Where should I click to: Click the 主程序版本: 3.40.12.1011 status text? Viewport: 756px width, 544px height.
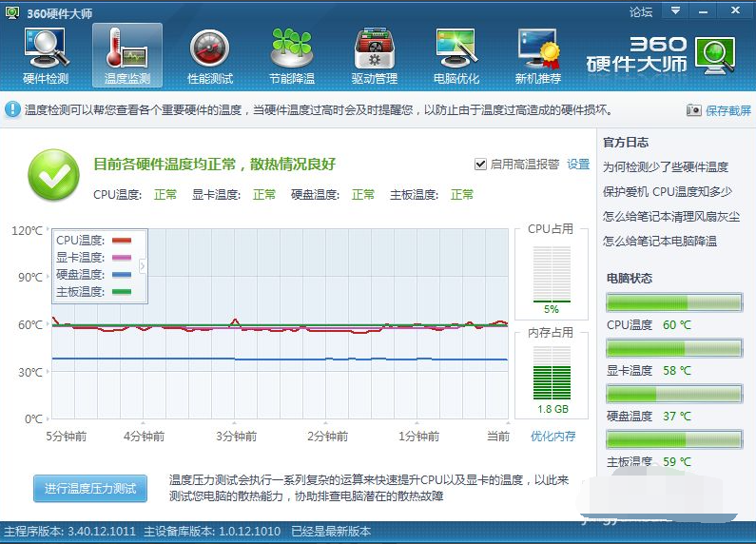70,532
